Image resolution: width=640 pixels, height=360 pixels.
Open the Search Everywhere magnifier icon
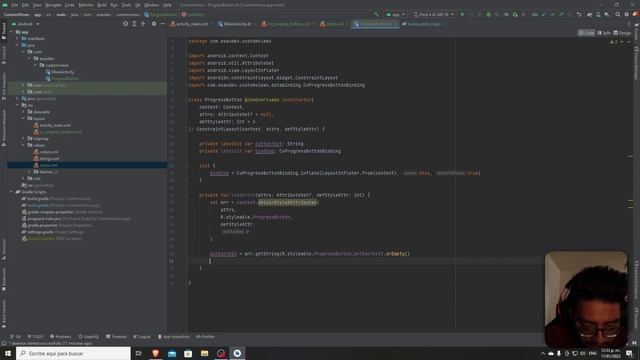(618, 14)
